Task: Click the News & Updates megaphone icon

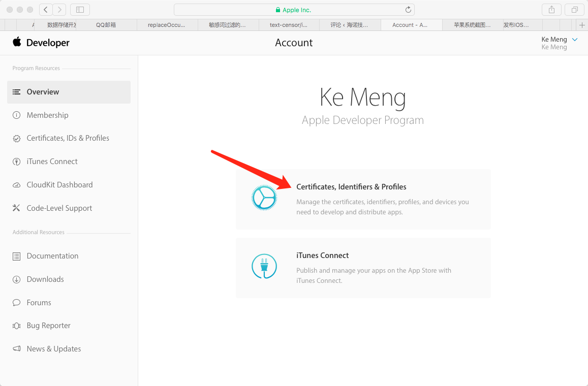Action: click(16, 349)
